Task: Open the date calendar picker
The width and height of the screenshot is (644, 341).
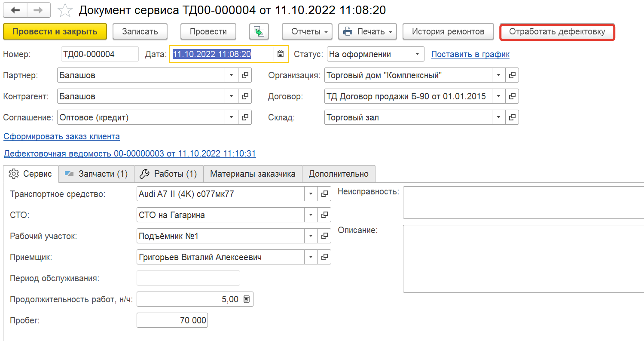Action: click(x=281, y=54)
